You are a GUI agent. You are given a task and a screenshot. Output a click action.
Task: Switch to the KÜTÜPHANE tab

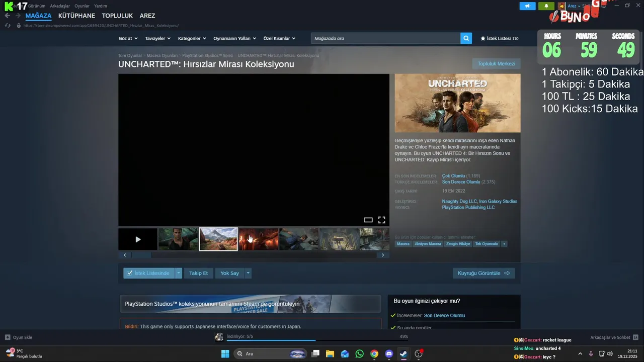[x=76, y=16]
